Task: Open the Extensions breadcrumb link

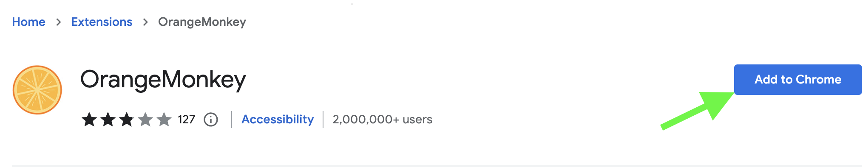Action: click(102, 22)
